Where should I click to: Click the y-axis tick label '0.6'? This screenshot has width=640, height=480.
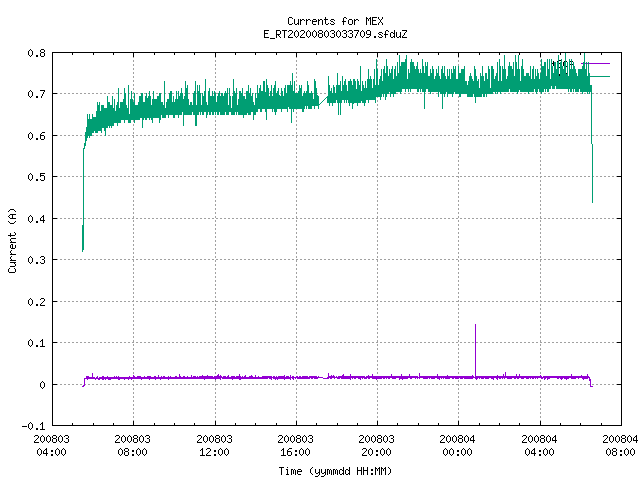(x=36, y=136)
